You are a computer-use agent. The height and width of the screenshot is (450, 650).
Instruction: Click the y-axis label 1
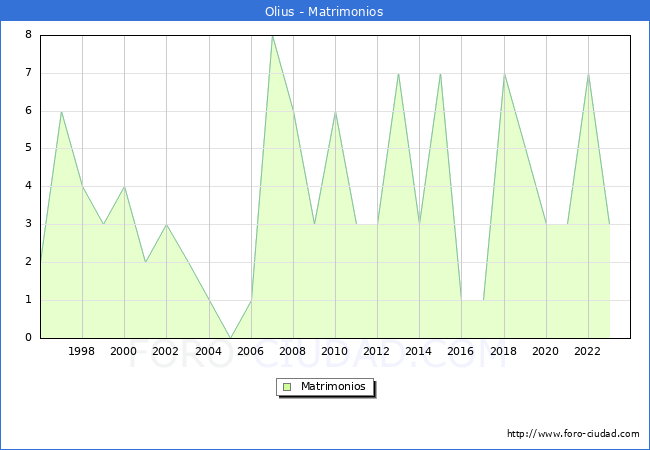tap(28, 299)
